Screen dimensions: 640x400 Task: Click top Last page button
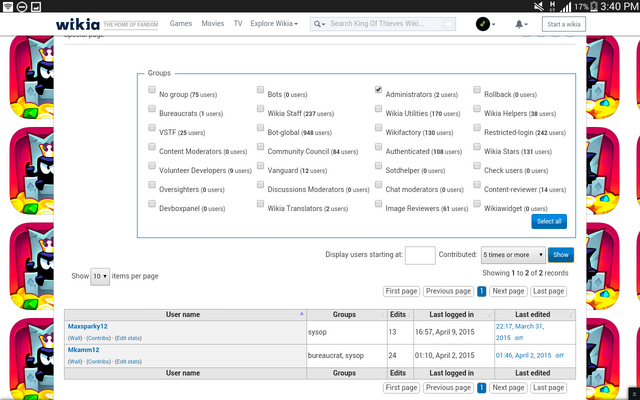pos(549,291)
